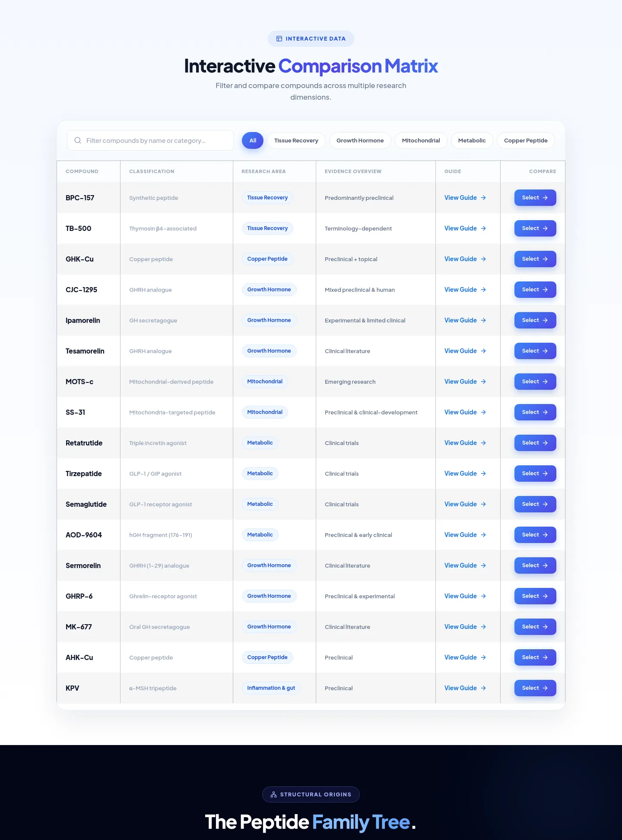View the guide for KPV
The image size is (622, 840).
(x=465, y=688)
